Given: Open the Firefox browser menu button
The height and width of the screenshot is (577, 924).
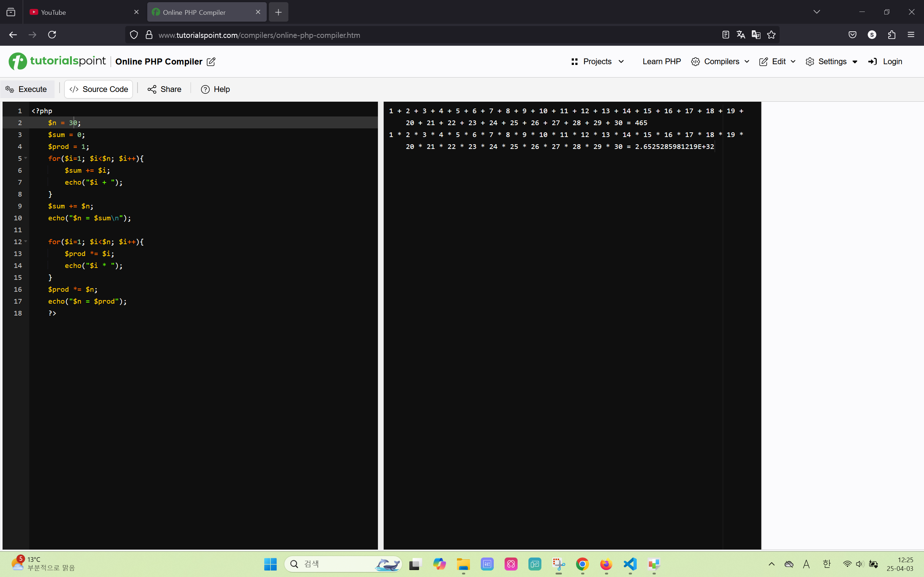Looking at the screenshot, I should tap(911, 35).
